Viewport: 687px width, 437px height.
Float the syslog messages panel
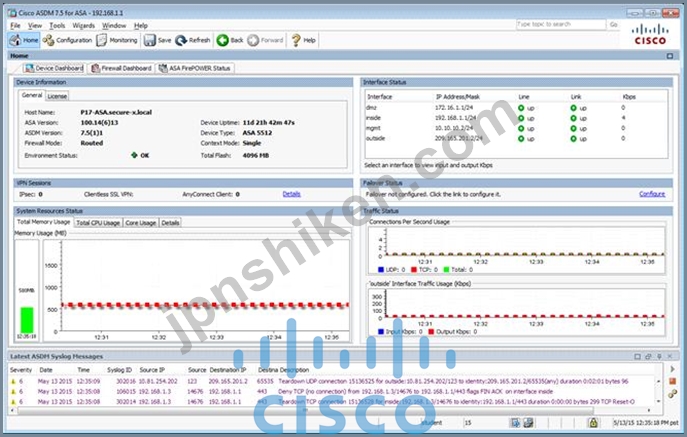tap(648, 356)
